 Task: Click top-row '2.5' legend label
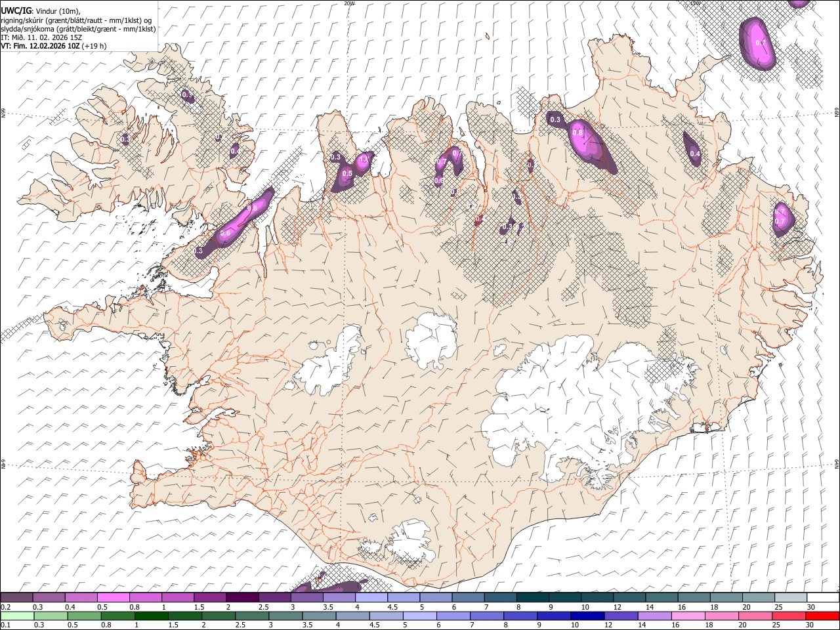click(x=264, y=607)
